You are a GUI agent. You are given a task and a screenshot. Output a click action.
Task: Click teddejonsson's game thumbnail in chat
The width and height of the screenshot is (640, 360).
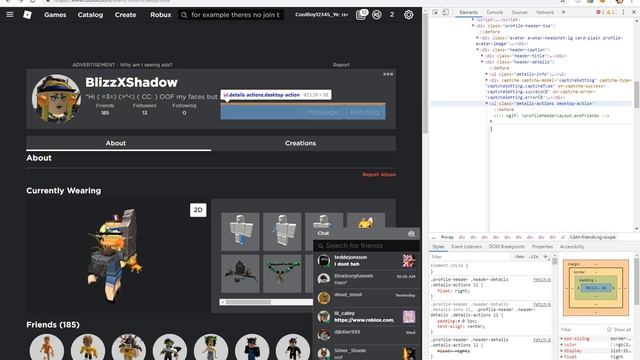(x=409, y=260)
